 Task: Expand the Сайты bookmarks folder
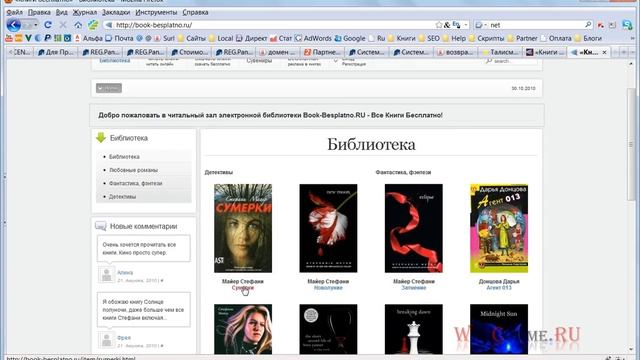[192, 38]
